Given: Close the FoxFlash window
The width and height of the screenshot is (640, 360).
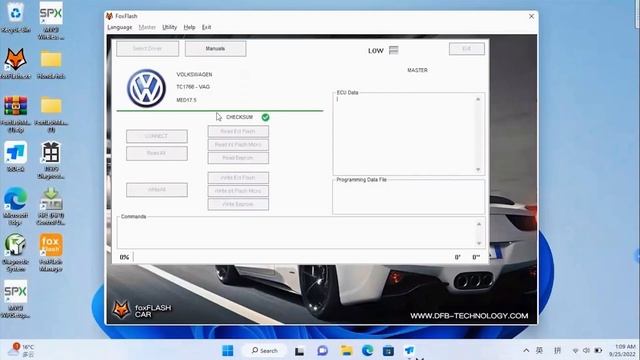Looking at the screenshot, I should [x=531, y=16].
